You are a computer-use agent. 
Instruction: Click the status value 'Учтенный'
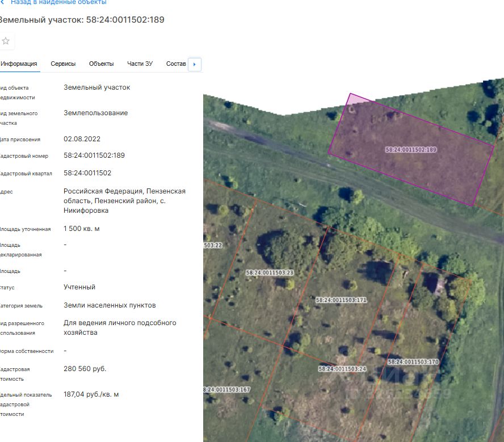(79, 287)
